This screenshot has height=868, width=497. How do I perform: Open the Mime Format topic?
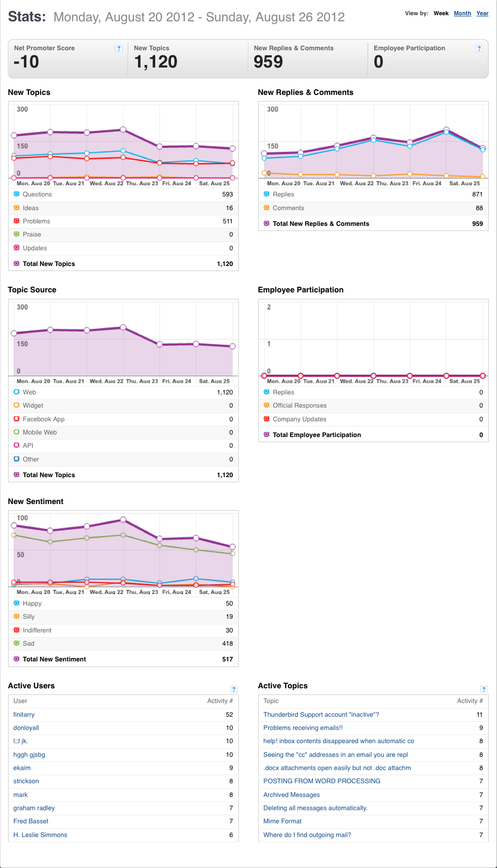coord(282,821)
